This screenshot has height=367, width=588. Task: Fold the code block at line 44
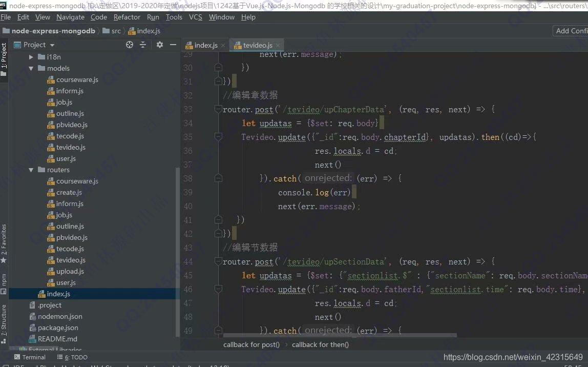click(218, 261)
